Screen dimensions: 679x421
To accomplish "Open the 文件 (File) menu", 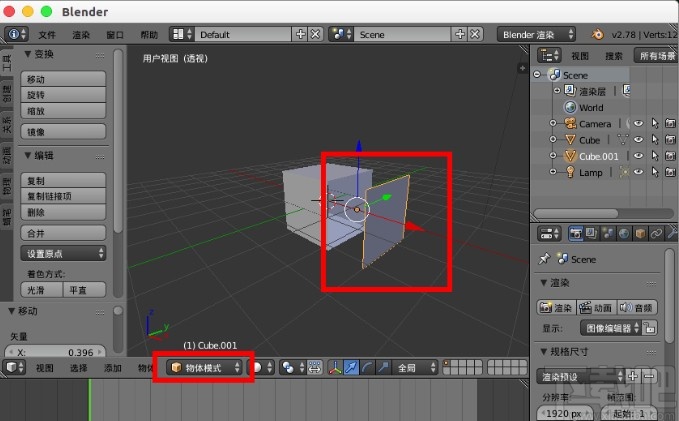I will click(x=47, y=35).
